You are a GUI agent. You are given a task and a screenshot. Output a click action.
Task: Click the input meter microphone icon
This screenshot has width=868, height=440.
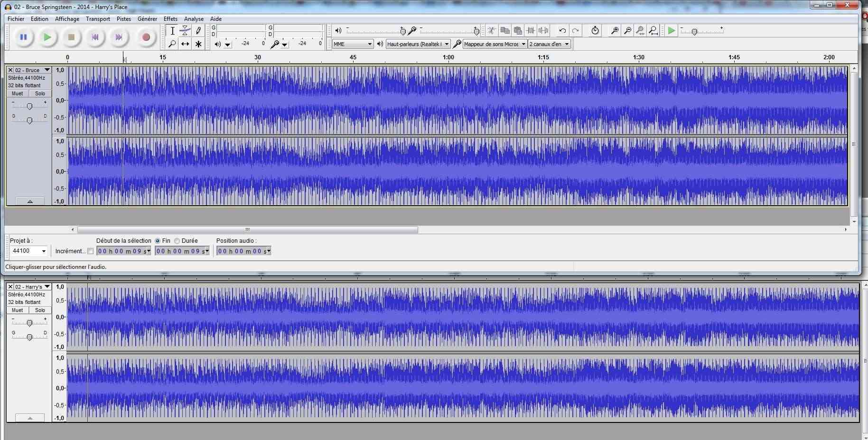[274, 44]
